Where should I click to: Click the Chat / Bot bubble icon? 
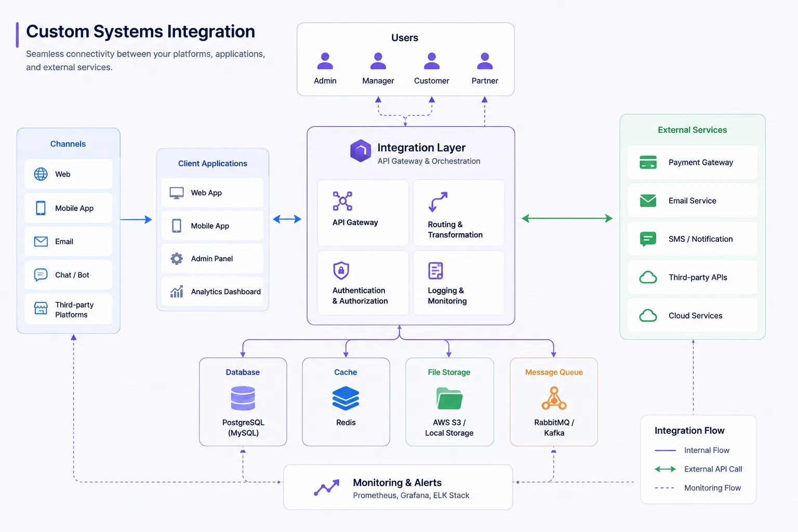pos(41,275)
